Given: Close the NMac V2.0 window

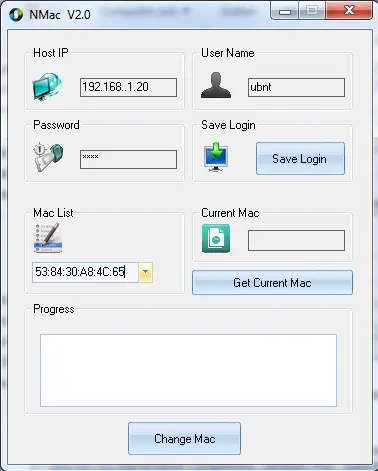Looking at the screenshot, I should pos(349,11).
